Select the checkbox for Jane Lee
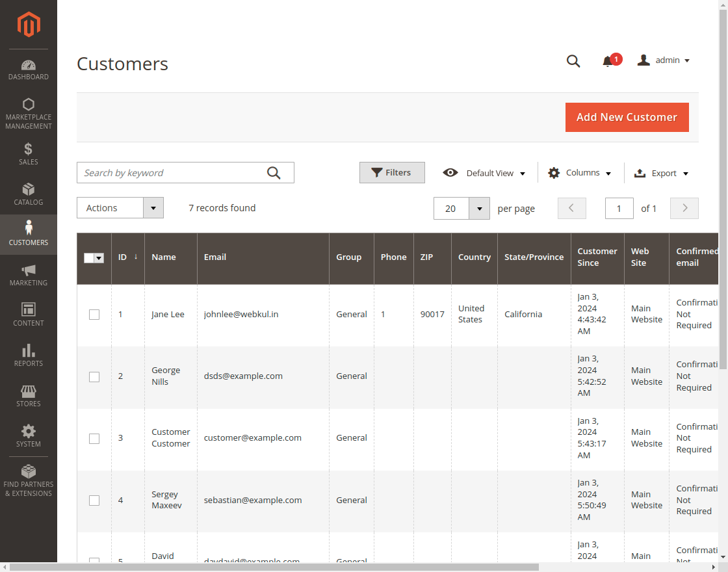728x572 pixels. [x=94, y=315]
